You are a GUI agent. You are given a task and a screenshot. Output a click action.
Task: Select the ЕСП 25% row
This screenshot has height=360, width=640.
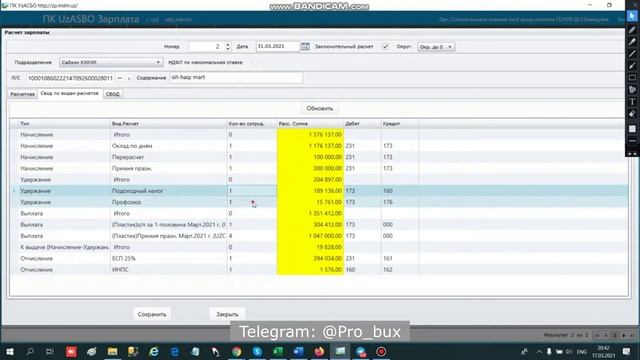tap(319, 258)
